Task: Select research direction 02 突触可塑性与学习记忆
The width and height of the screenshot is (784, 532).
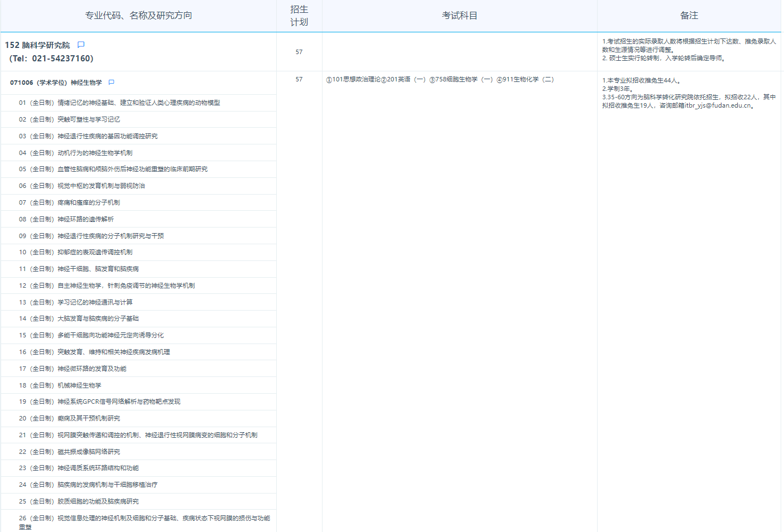Action: coord(69,119)
